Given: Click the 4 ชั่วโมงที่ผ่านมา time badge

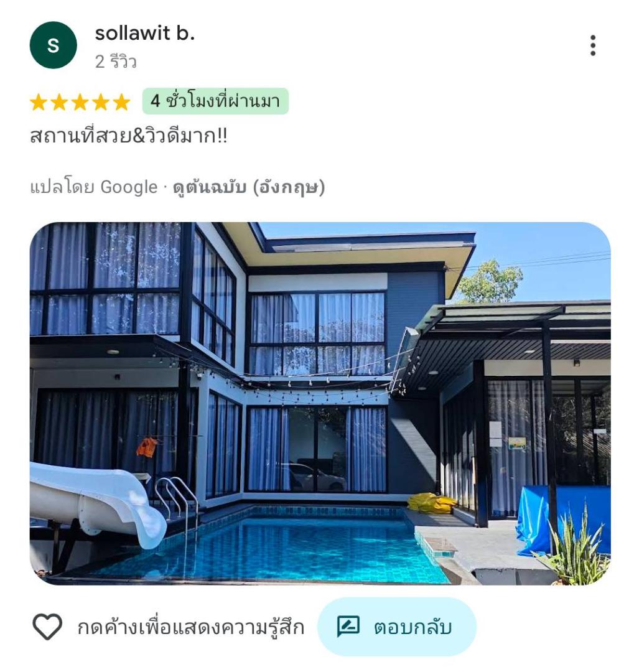Looking at the screenshot, I should coord(215,101).
